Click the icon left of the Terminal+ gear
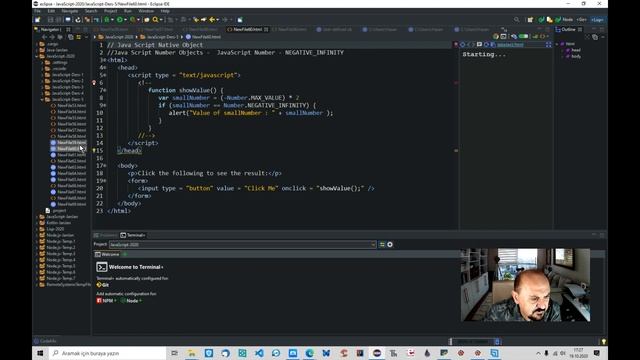The height and width of the screenshot is (360, 640). click(382, 244)
